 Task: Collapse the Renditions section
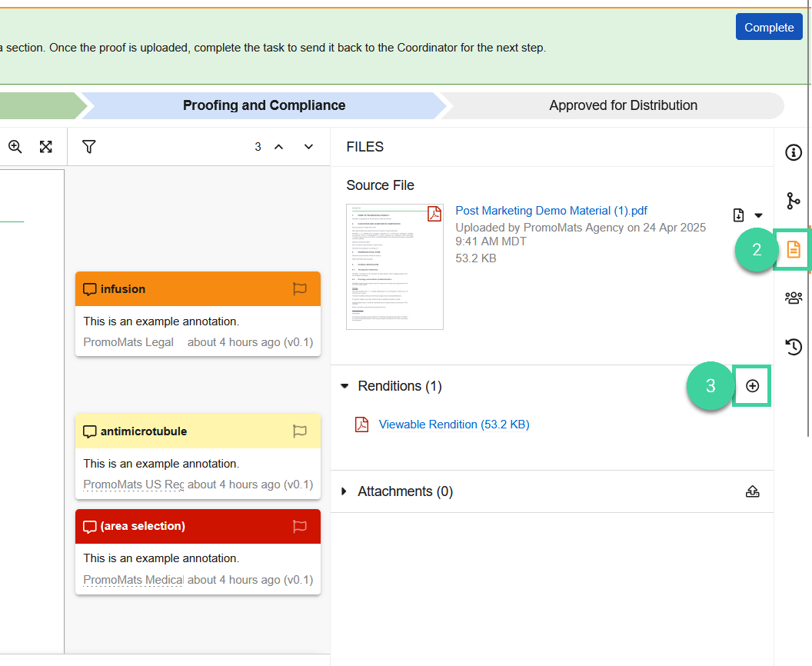coord(344,386)
